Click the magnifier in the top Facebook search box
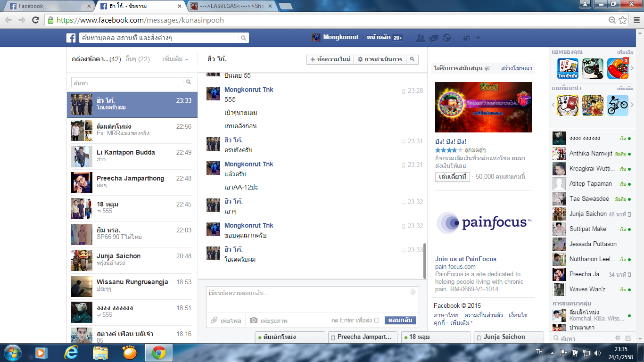644x362 pixels. tap(243, 38)
